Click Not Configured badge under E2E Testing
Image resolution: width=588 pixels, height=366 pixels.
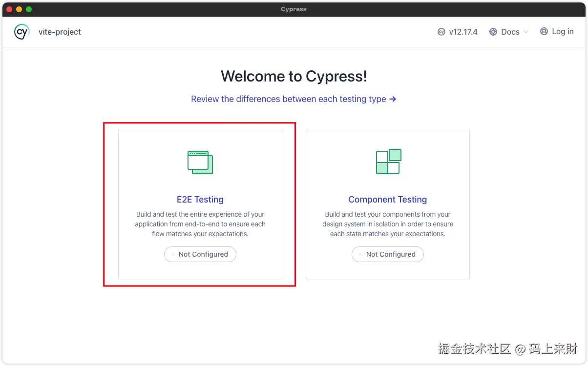point(200,254)
